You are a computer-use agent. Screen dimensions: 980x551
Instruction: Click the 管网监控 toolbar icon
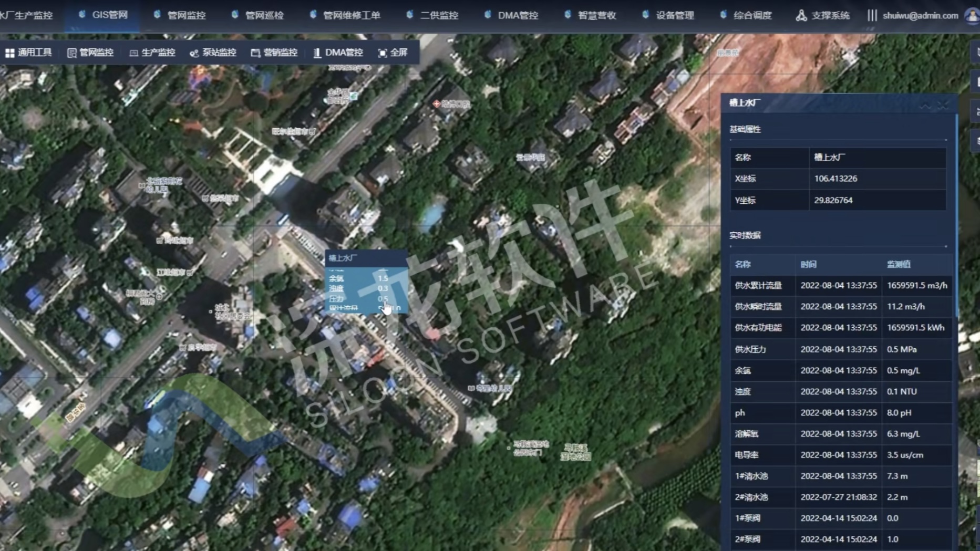pos(72,53)
